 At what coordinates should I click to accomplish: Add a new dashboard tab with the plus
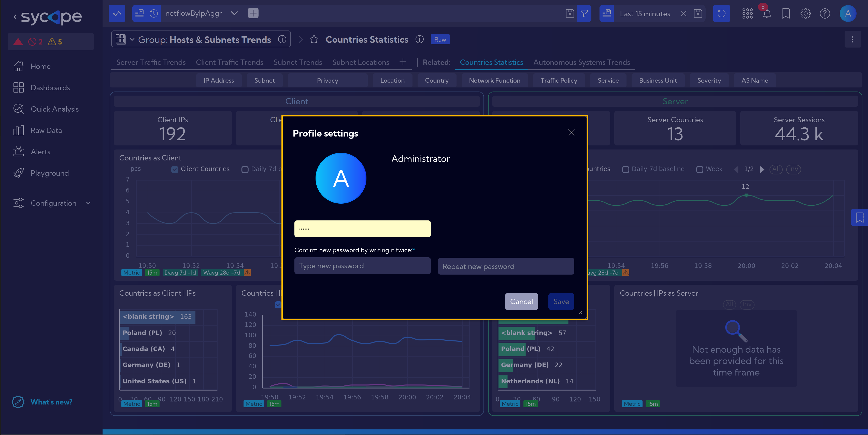click(x=403, y=62)
